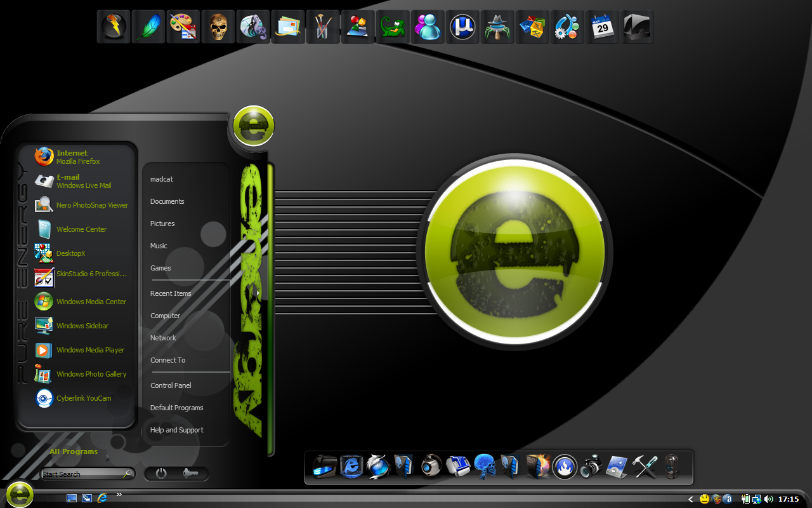This screenshot has width=812, height=508.
Task: Open the skull icon in top dock
Action: [x=218, y=27]
